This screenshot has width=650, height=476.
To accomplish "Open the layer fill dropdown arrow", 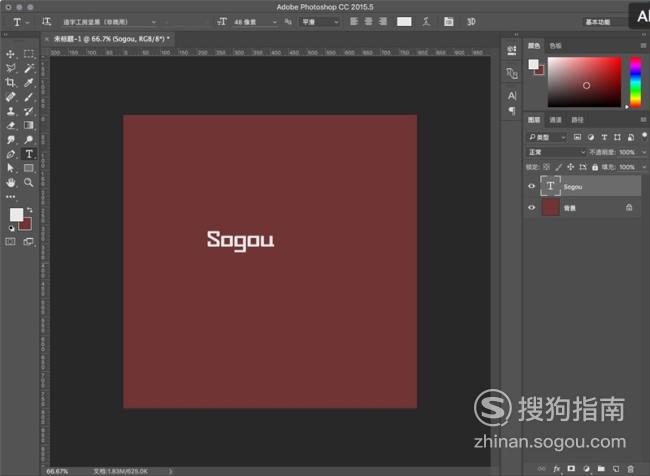I will pos(644,167).
